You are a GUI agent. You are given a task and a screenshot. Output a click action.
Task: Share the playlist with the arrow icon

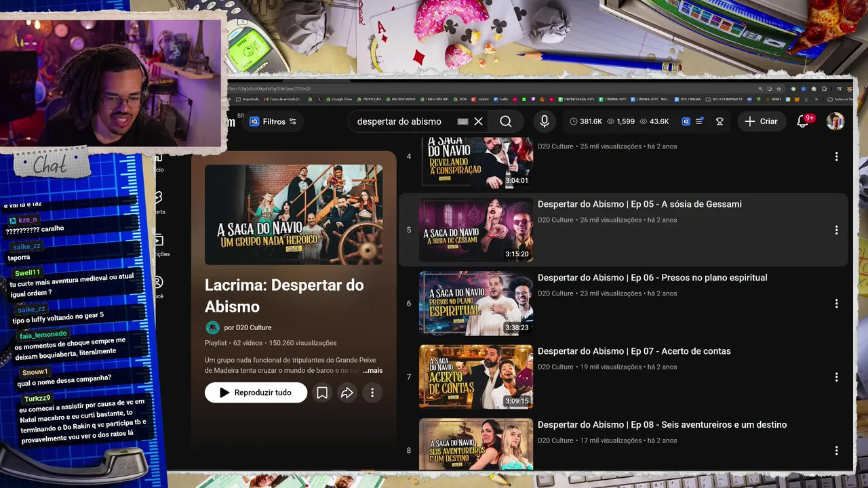(x=347, y=392)
